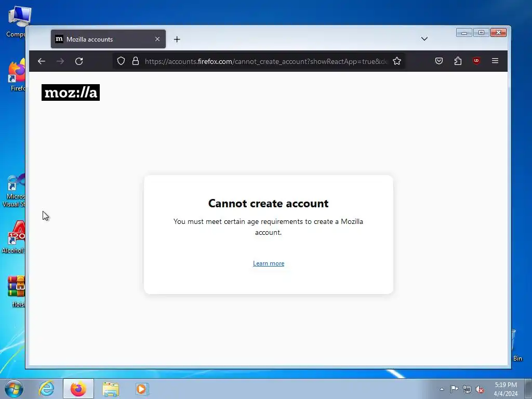Save page to Pocket
Viewport: 532px width, 399px height.
pyautogui.click(x=439, y=61)
